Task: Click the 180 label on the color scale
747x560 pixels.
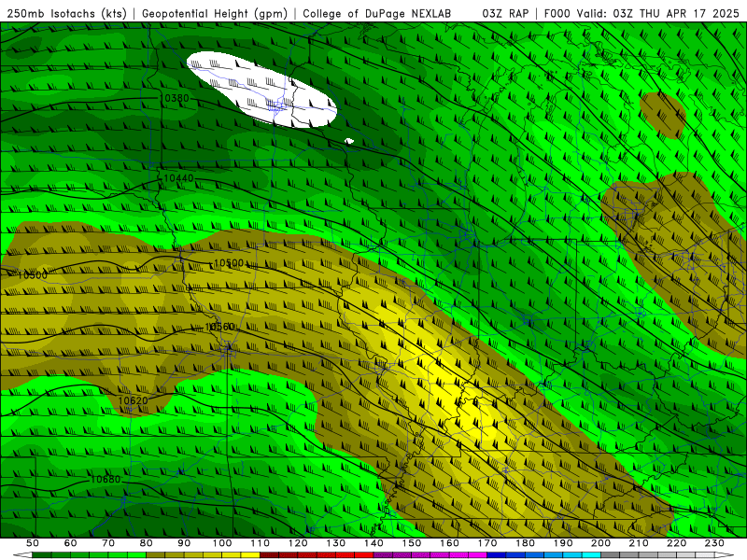Action: 525,543
